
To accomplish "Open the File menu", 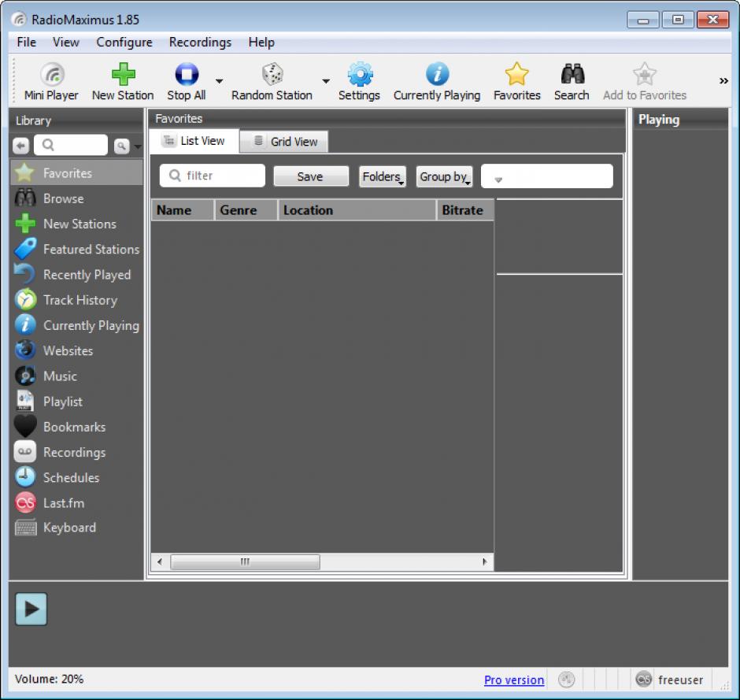I will pos(27,42).
